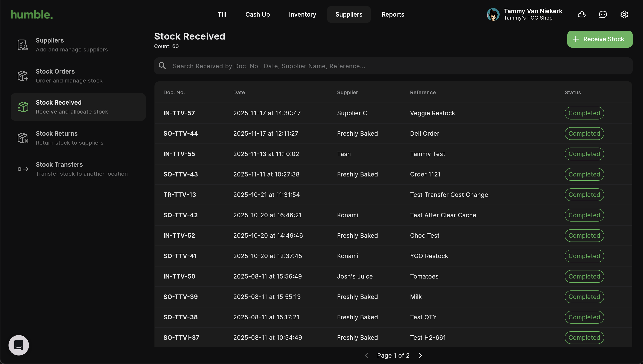Click the Stock Returns box icon
643x364 pixels.
tap(23, 138)
